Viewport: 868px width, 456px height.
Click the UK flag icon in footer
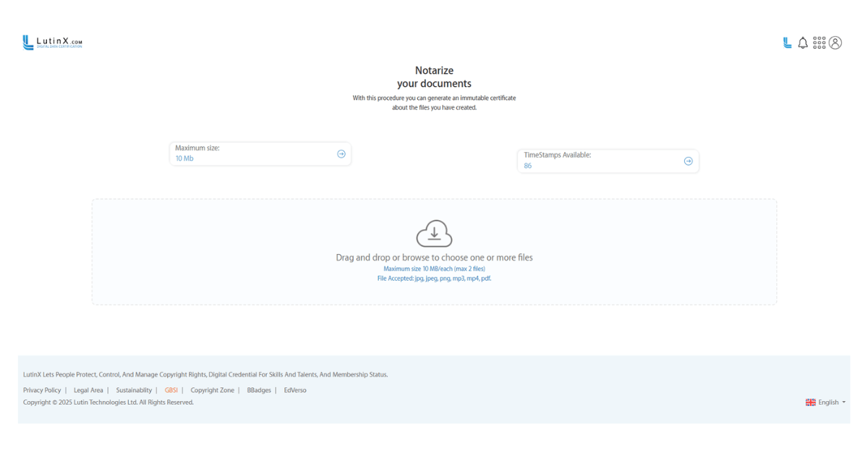pos(810,402)
